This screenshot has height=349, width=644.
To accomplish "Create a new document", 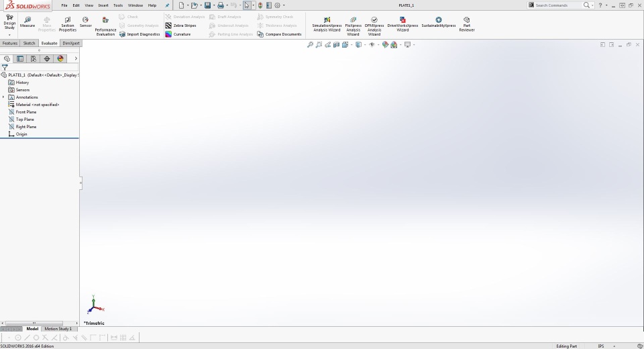I will [181, 5].
